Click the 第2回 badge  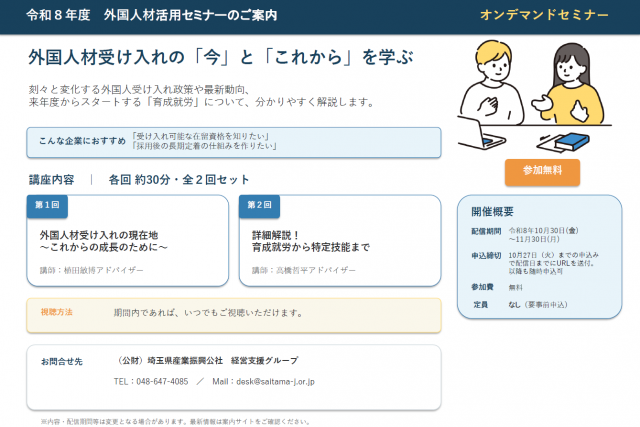tap(260, 206)
